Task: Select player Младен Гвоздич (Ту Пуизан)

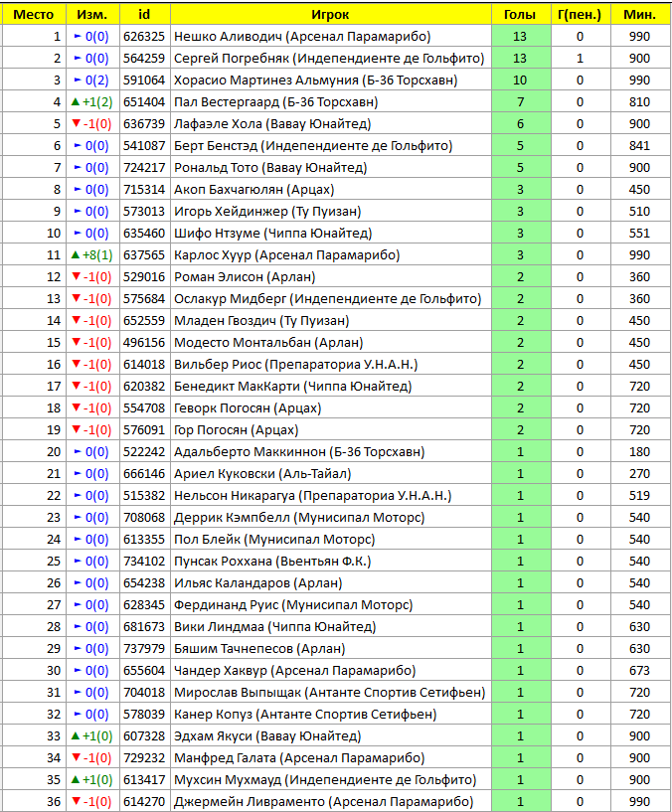Action: pyautogui.click(x=261, y=321)
